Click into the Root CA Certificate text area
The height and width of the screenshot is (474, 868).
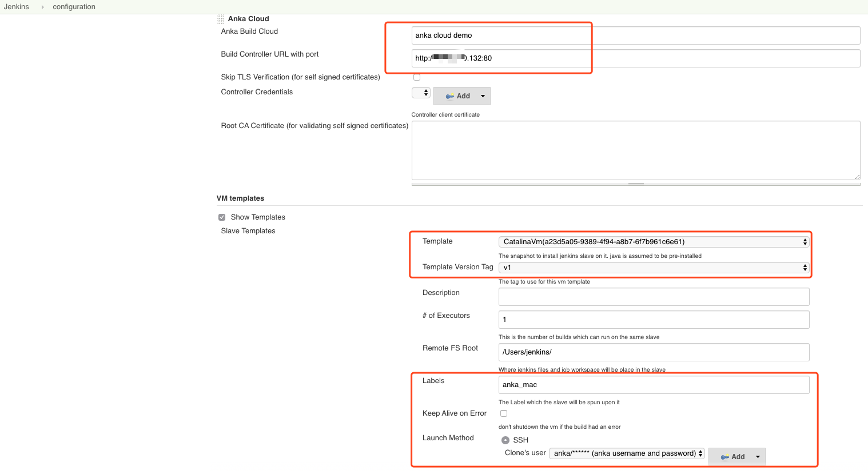(636, 150)
